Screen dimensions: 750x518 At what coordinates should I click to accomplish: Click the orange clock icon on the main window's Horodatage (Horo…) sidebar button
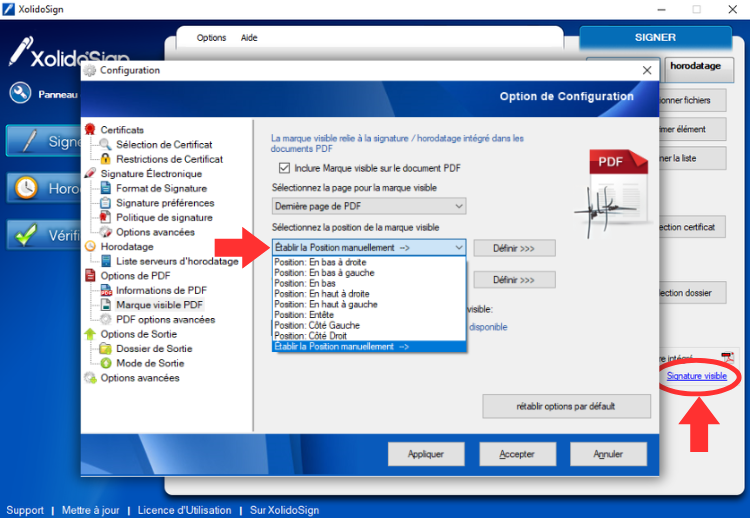[26, 187]
